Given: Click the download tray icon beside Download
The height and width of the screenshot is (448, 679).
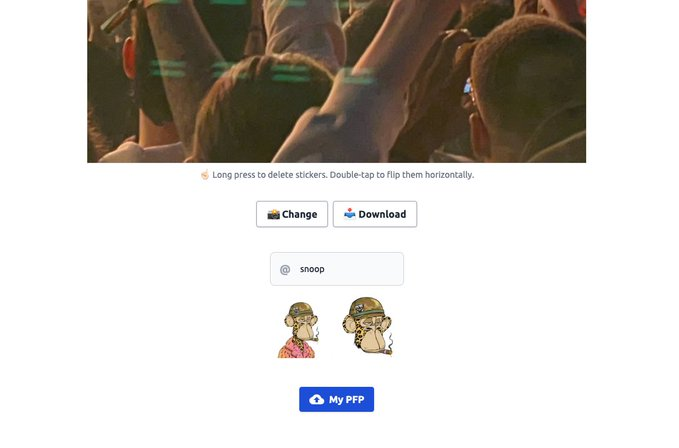Looking at the screenshot, I should [x=349, y=214].
